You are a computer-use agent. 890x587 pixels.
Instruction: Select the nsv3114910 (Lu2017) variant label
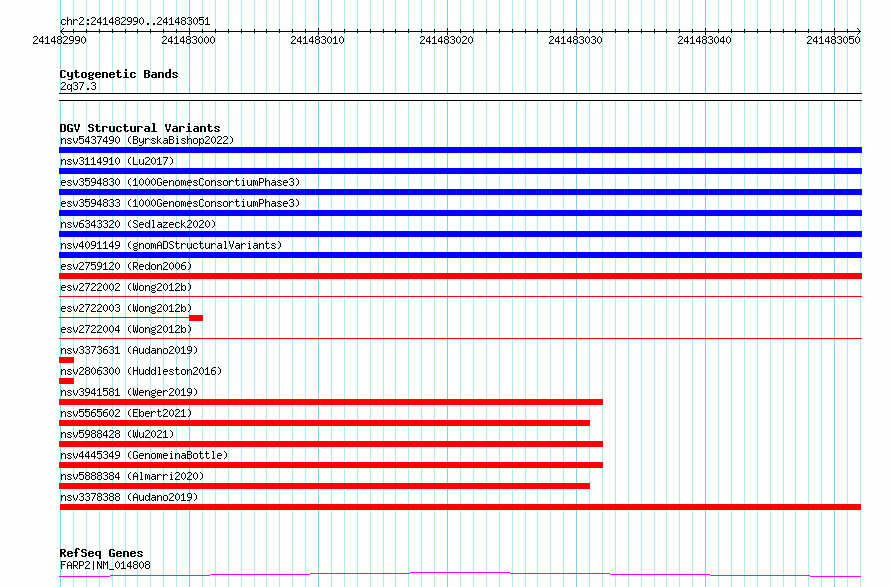point(117,161)
